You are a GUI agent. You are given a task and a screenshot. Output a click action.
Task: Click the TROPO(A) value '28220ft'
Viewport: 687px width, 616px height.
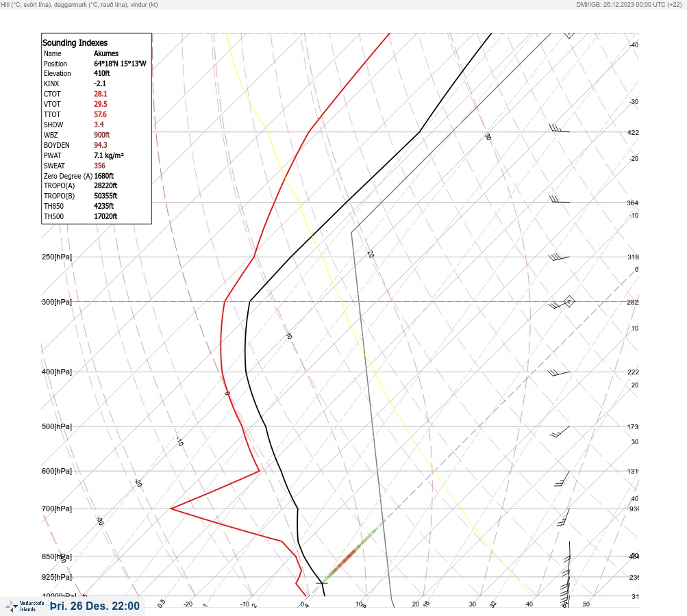(x=105, y=185)
